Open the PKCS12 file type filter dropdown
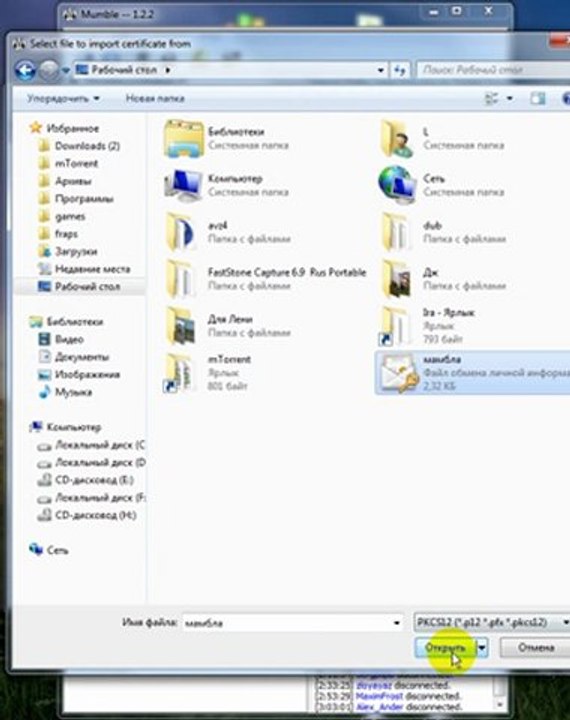Screen dimensions: 570x720 pyautogui.click(x=491, y=623)
